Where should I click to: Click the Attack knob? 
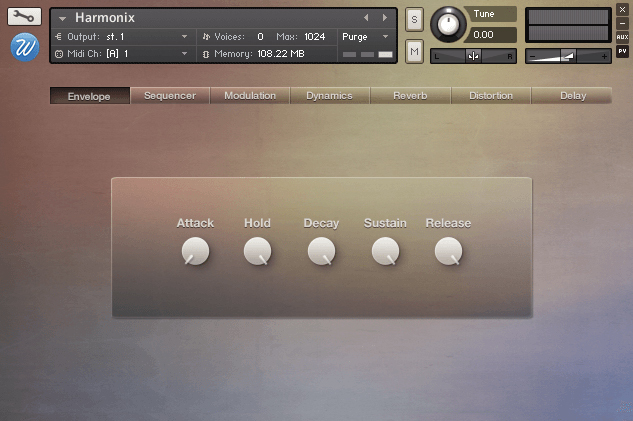pyautogui.click(x=195, y=251)
